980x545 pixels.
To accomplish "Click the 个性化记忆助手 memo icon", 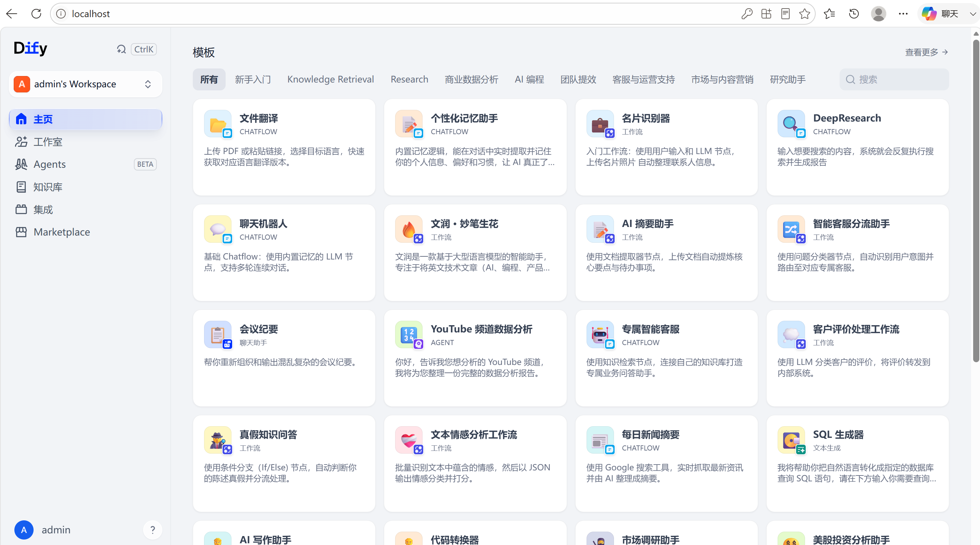I will click(x=409, y=124).
